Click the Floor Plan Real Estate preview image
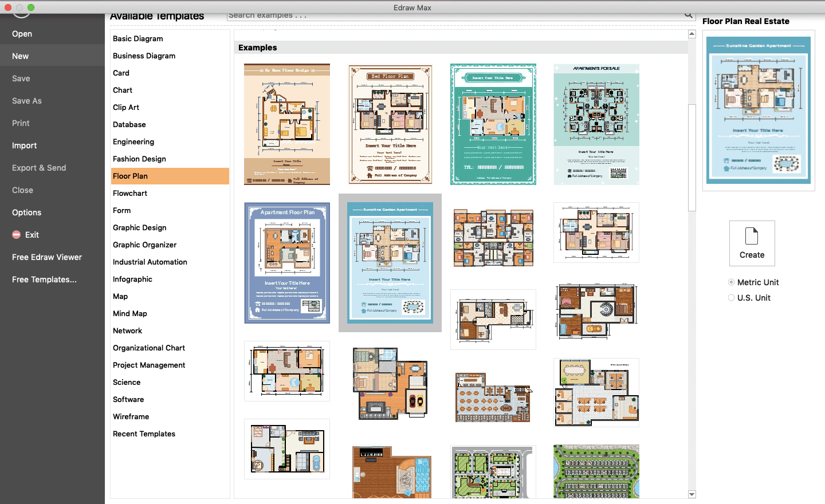Image resolution: width=825 pixels, height=504 pixels. (759, 110)
